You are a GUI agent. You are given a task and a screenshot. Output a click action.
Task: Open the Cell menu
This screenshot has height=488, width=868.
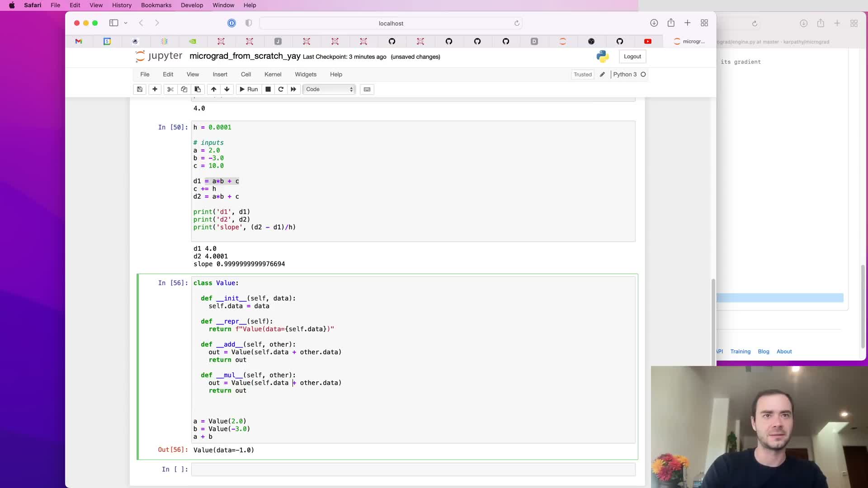[x=246, y=75]
